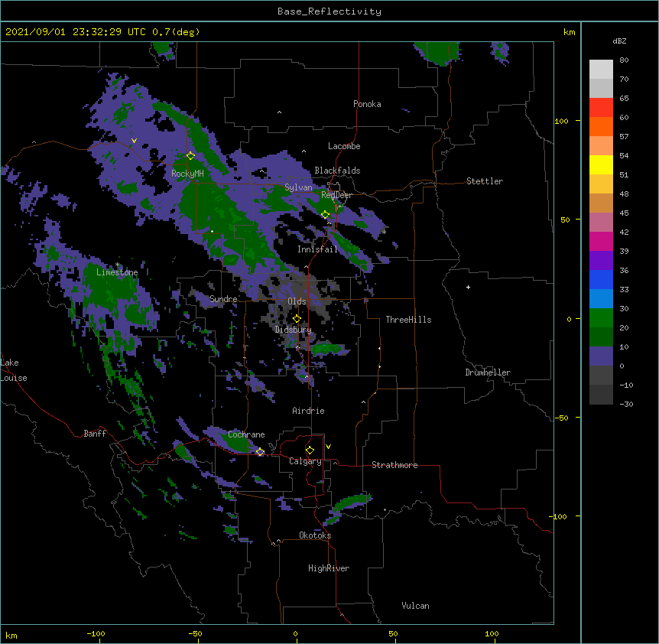Click the light blue 33–30 dBZ swatch
The width and height of the screenshot is (659, 644).
(601, 299)
